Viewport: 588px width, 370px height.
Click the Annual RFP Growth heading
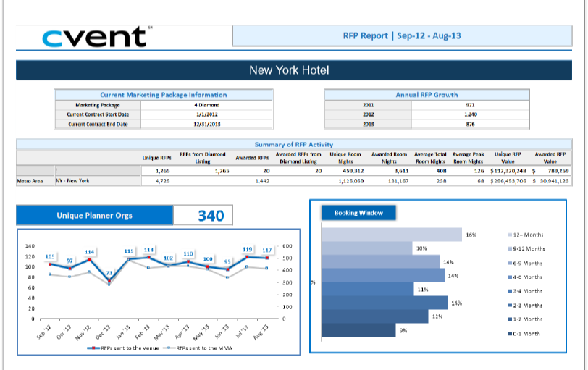(427, 95)
